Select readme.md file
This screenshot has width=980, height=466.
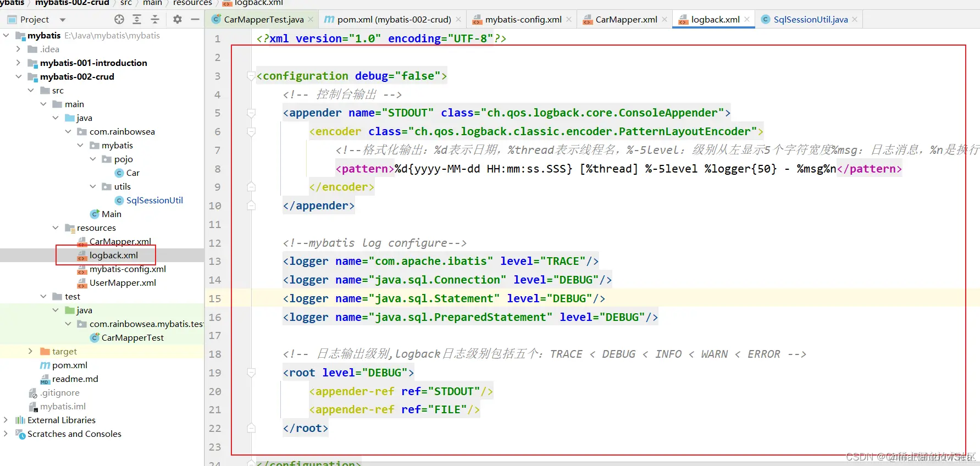click(x=75, y=379)
